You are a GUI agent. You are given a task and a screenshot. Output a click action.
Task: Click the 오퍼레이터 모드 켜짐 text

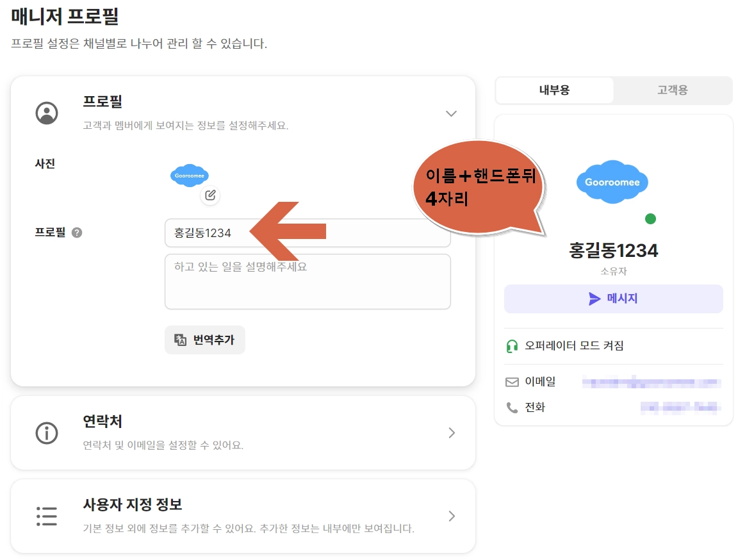coord(574,346)
